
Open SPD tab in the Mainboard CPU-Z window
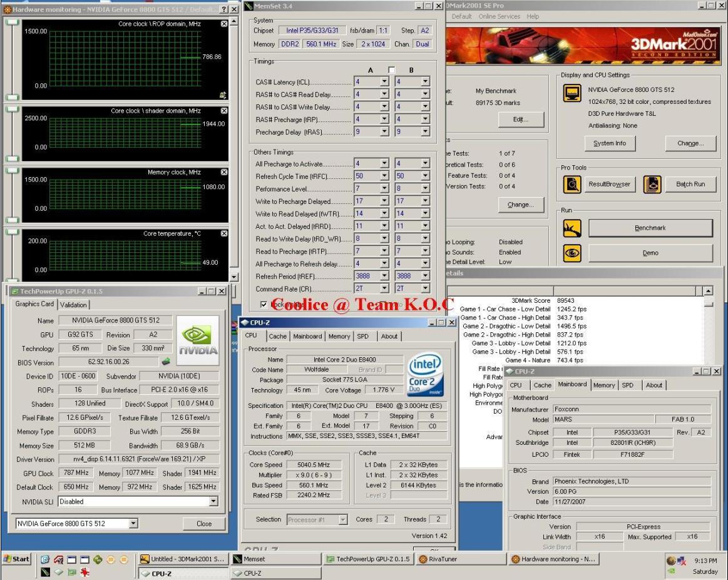point(628,385)
